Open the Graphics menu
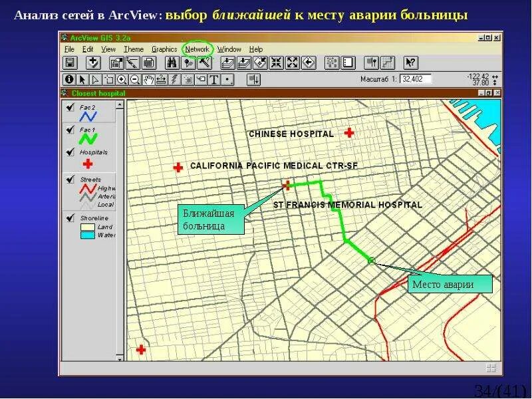This screenshot has height=399, width=532. (164, 49)
